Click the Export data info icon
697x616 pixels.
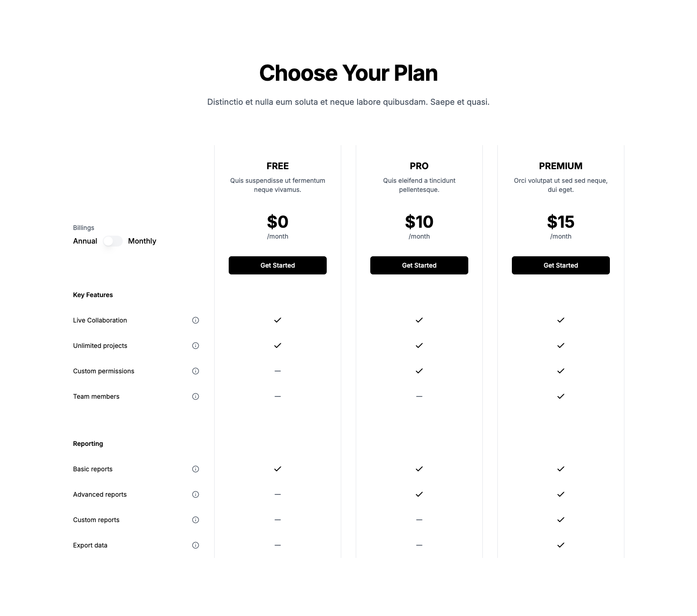196,545
